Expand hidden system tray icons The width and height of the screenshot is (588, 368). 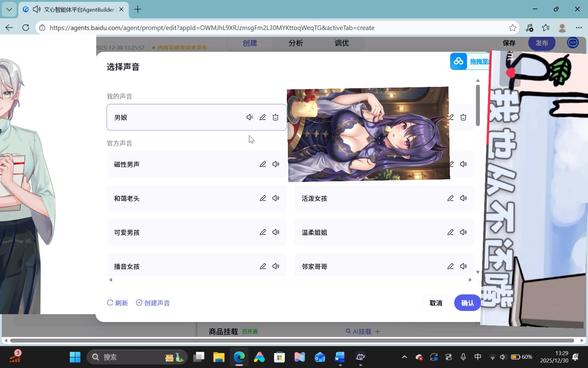[x=404, y=357]
